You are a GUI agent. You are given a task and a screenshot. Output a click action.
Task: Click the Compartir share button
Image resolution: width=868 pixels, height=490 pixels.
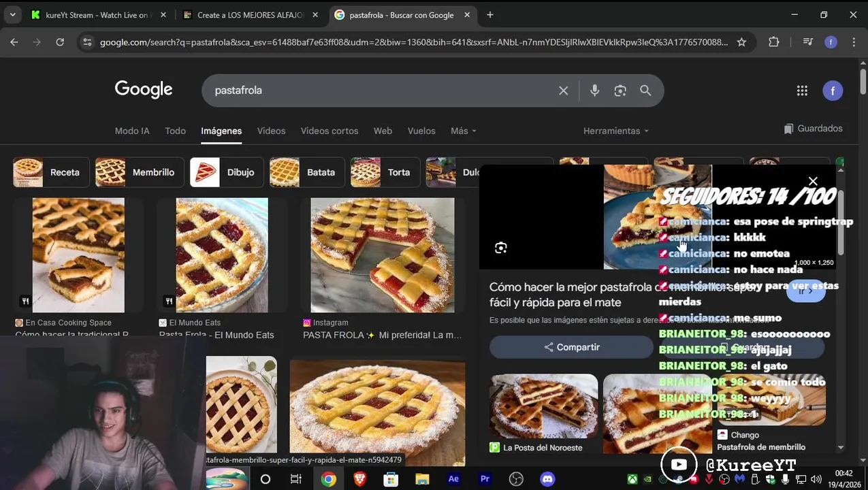(x=571, y=347)
